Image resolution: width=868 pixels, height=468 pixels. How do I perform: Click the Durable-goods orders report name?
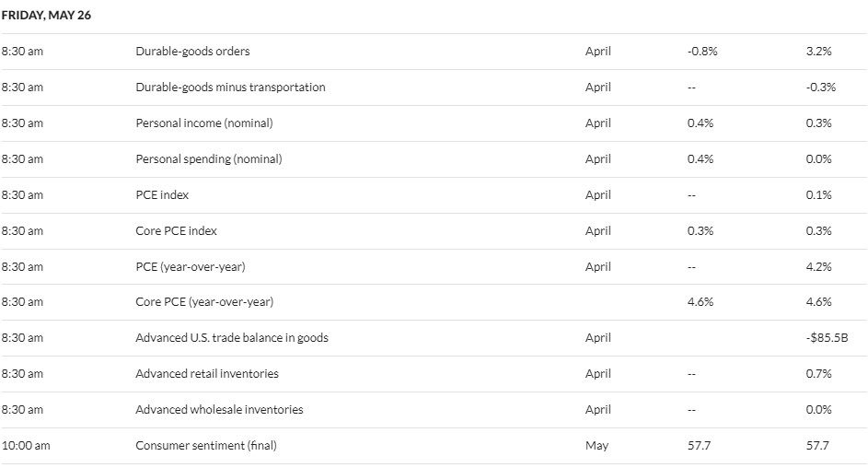pyautogui.click(x=192, y=52)
